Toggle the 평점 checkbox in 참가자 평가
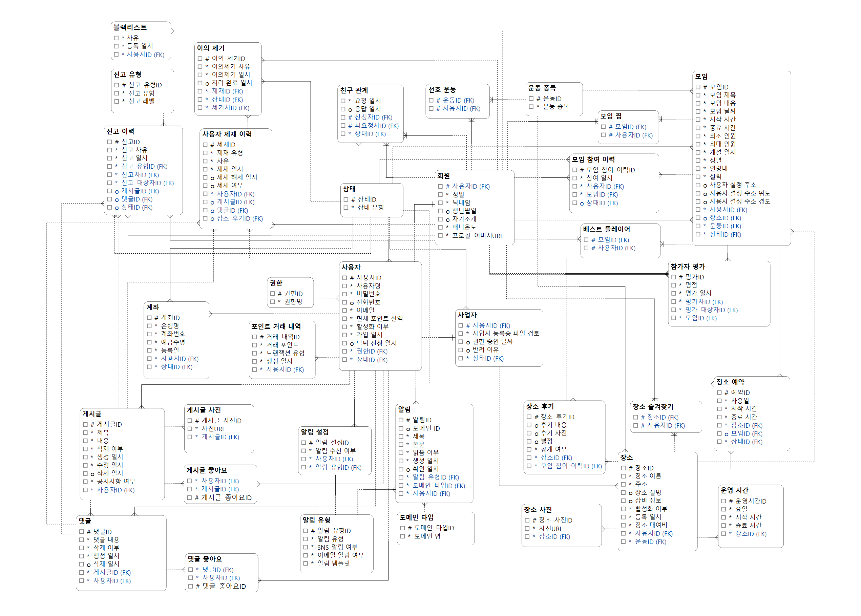 click(674, 285)
